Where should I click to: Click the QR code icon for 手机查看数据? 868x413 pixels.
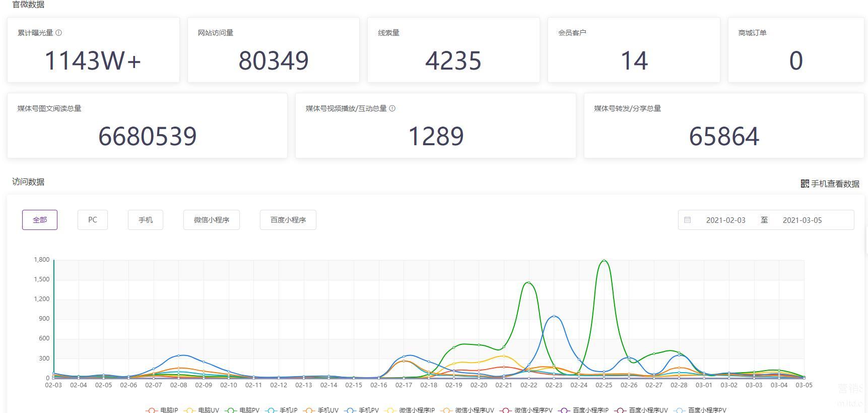(x=805, y=184)
